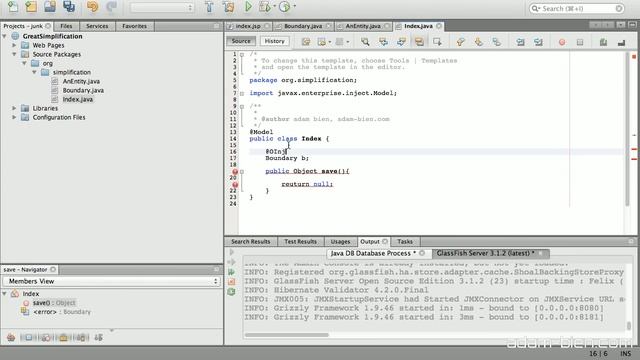The image size is (640, 360).
Task: Open the project configuration combo box
Action: [162, 7]
